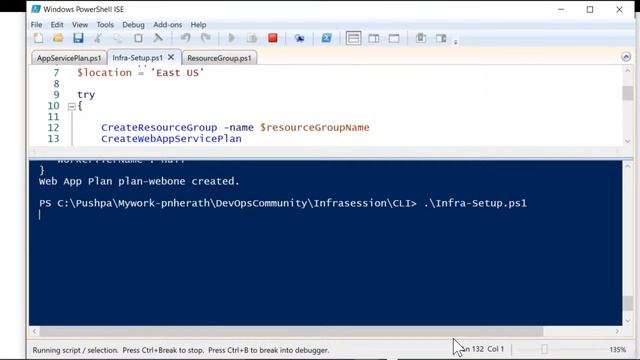640x360 pixels.
Task: Open the Add-ons menu
Action: (168, 24)
